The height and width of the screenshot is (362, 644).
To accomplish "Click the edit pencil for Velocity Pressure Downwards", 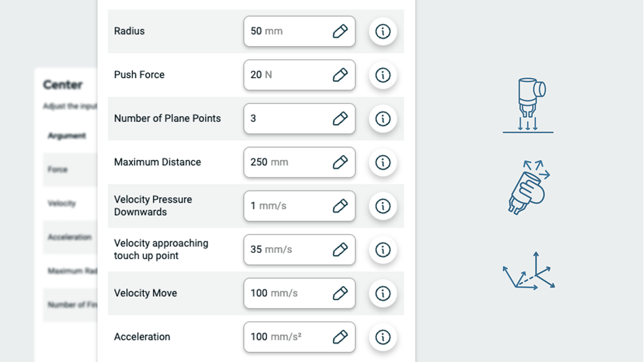I will tap(340, 205).
